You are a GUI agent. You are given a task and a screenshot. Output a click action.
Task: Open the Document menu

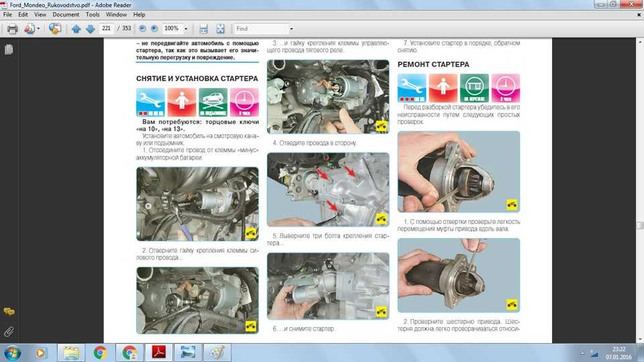(x=66, y=14)
